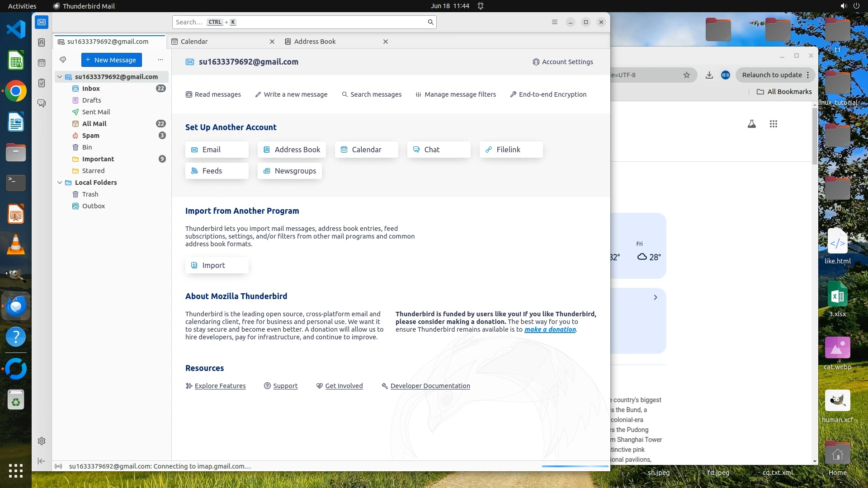868x488 pixels.
Task: Click the New Message button
Action: 111,60
